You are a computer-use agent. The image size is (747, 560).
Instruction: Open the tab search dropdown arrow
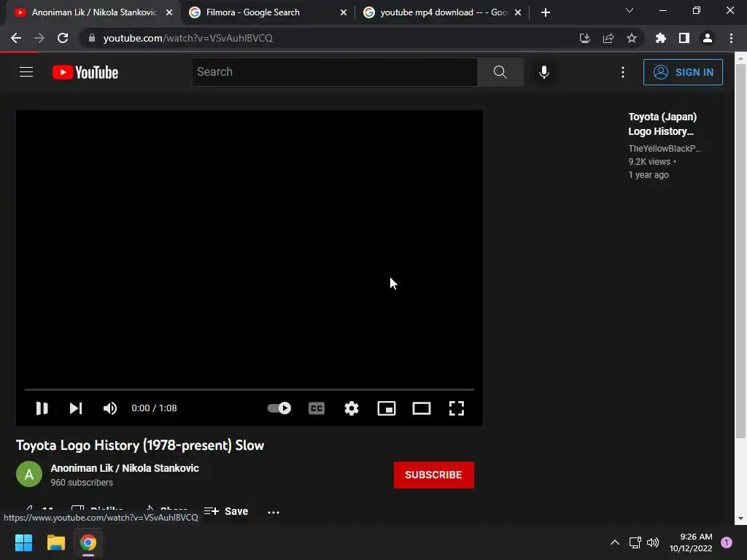coord(630,10)
